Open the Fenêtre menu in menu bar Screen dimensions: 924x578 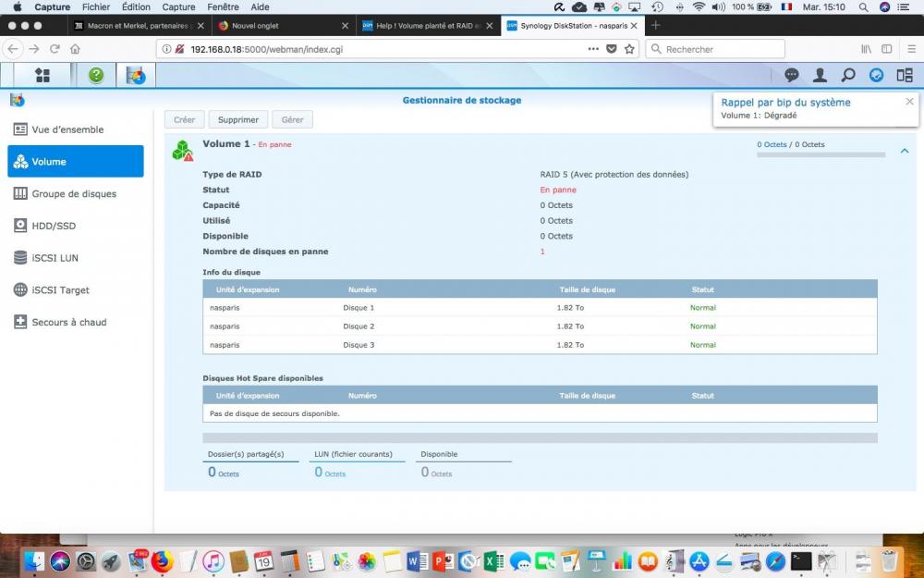(x=223, y=6)
